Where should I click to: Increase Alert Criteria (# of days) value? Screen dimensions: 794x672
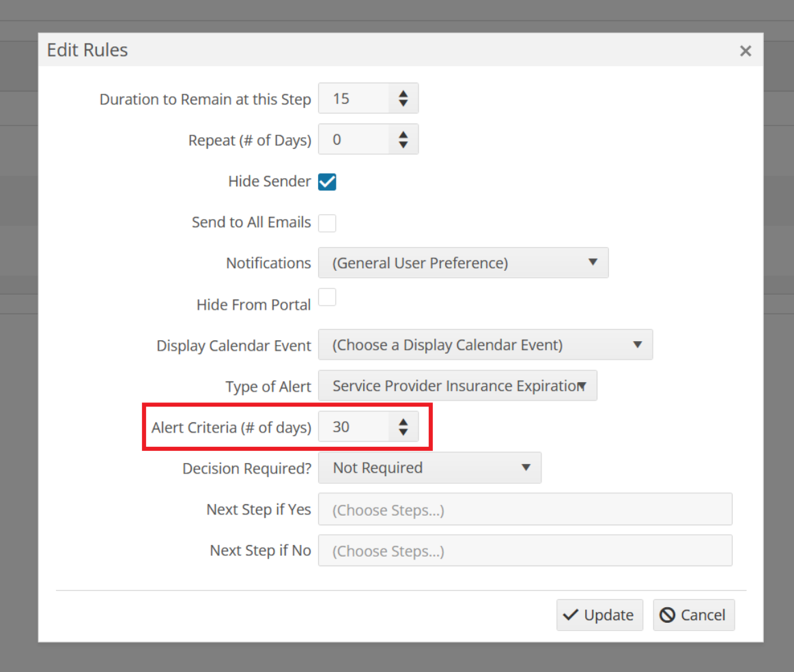[x=403, y=422]
